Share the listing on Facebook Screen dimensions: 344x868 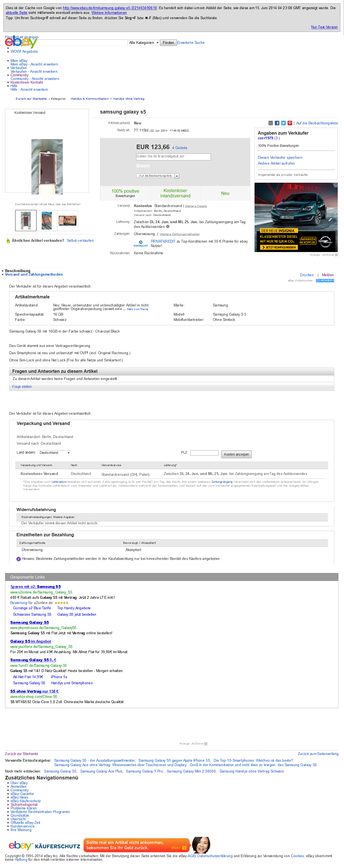click(277, 123)
